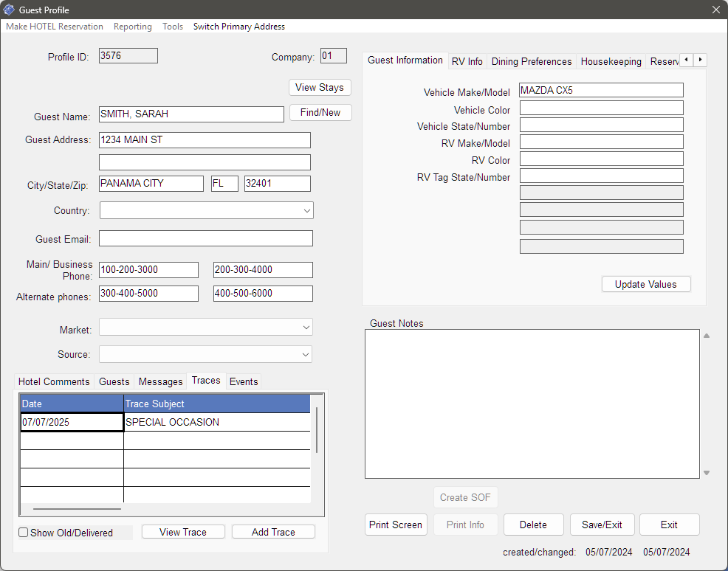Click the Guest Profile app icon in title bar
The width and height of the screenshot is (728, 571).
9,10
